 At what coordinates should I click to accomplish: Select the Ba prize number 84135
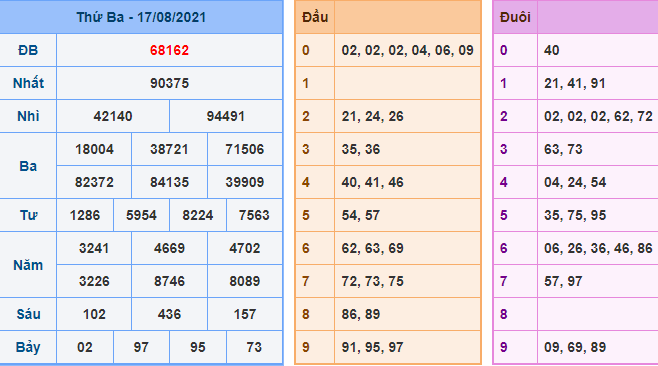pyautogui.click(x=170, y=182)
